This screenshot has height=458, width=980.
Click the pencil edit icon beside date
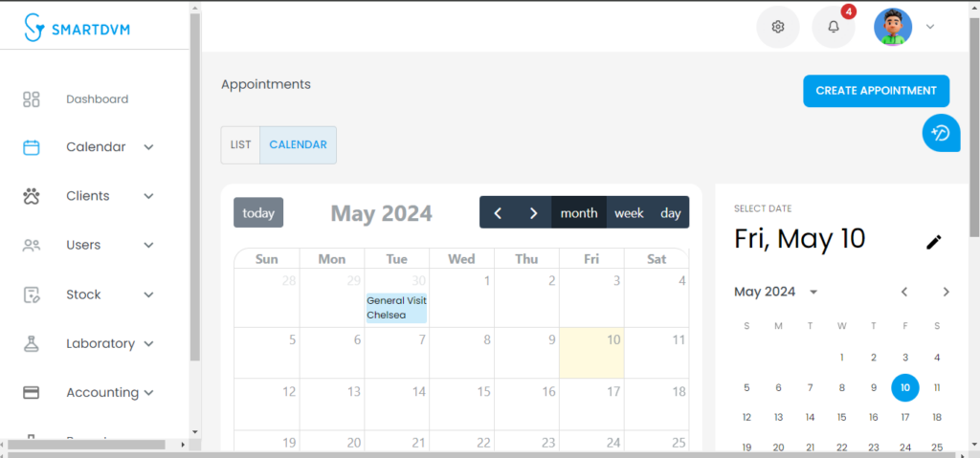(934, 242)
